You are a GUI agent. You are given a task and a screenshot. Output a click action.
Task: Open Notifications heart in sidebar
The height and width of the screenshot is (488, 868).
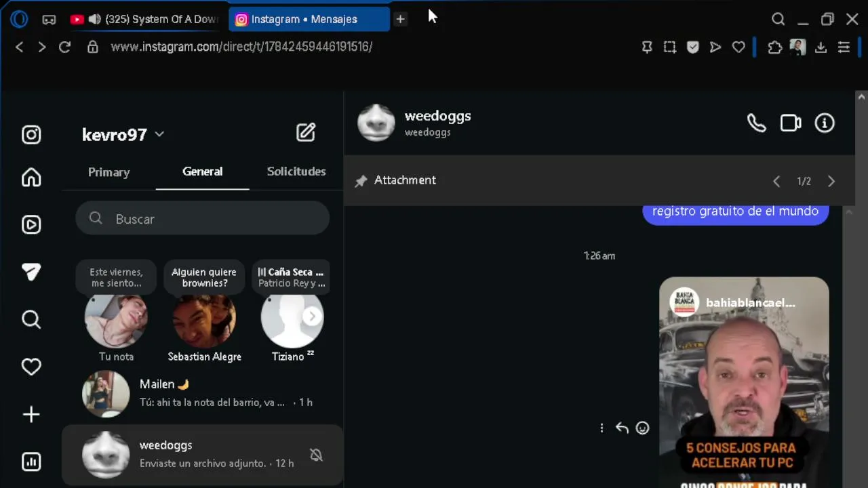tap(31, 367)
